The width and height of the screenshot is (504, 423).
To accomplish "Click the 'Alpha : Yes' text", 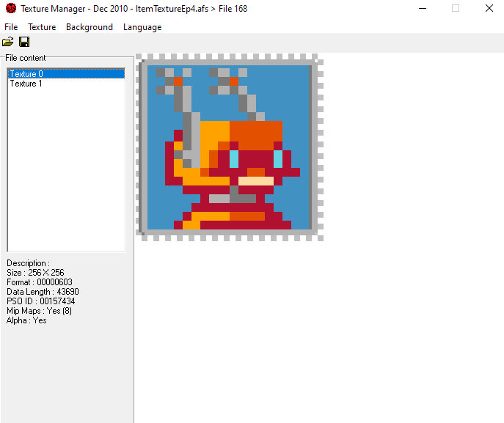I will pyautogui.click(x=26, y=320).
